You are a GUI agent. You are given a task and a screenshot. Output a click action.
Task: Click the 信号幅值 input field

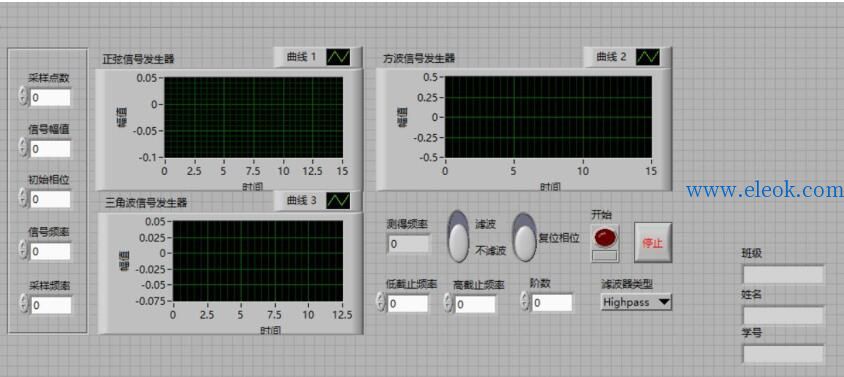50,148
